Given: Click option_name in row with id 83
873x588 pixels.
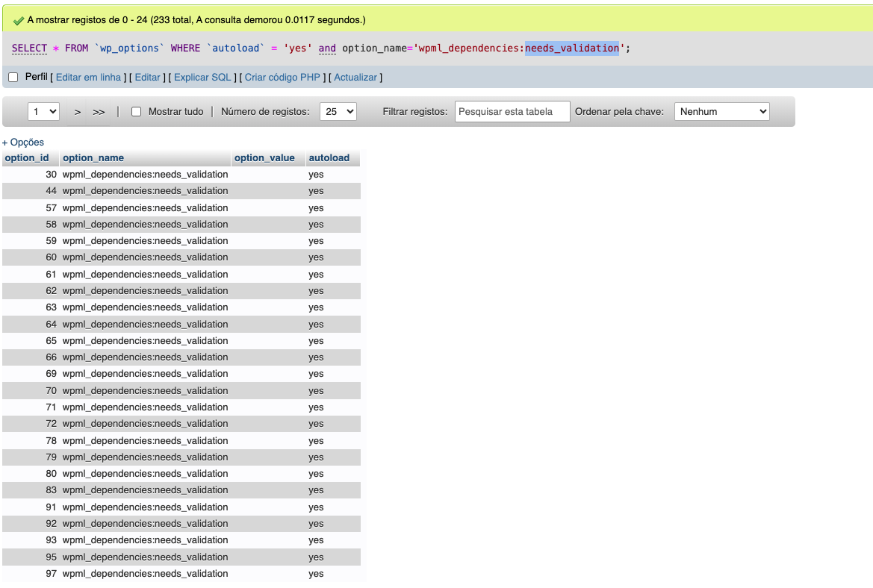Looking at the screenshot, I should pos(146,490).
